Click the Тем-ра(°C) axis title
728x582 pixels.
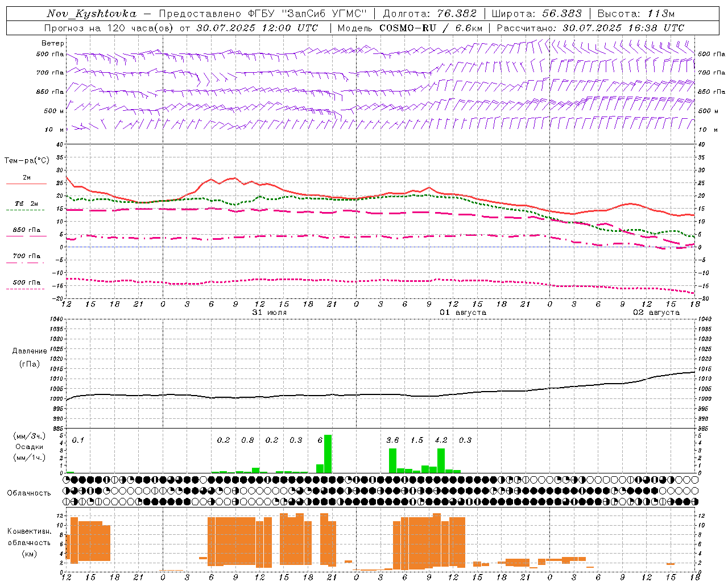[27, 161]
